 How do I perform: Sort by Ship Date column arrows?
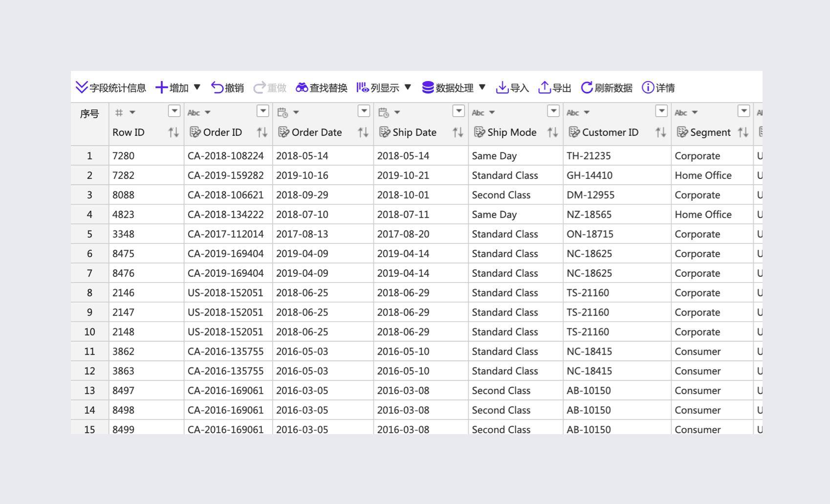(458, 132)
